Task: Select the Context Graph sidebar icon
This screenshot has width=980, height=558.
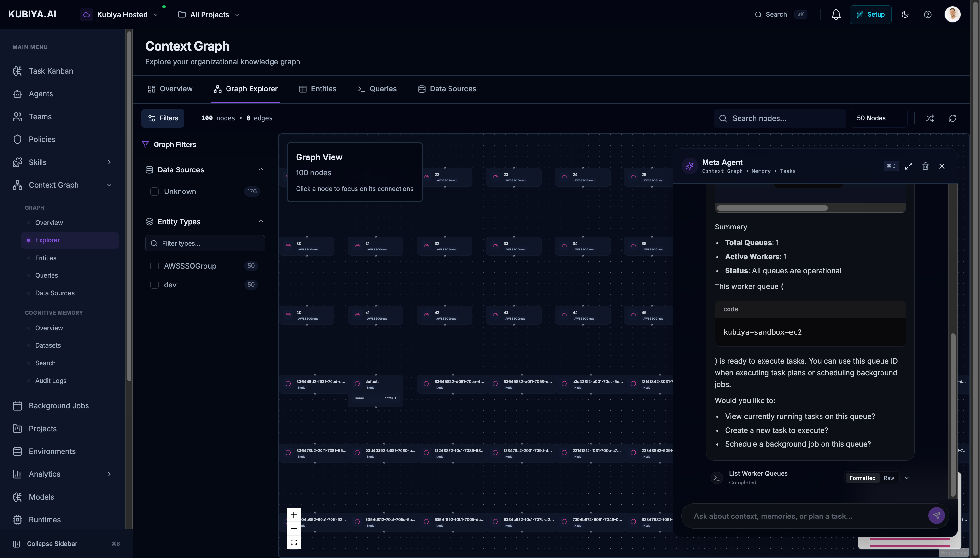Action: 17,185
